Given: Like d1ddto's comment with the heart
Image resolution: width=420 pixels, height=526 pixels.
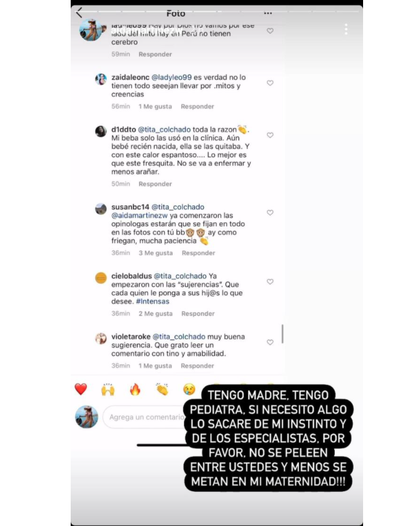Looking at the screenshot, I should [270, 135].
